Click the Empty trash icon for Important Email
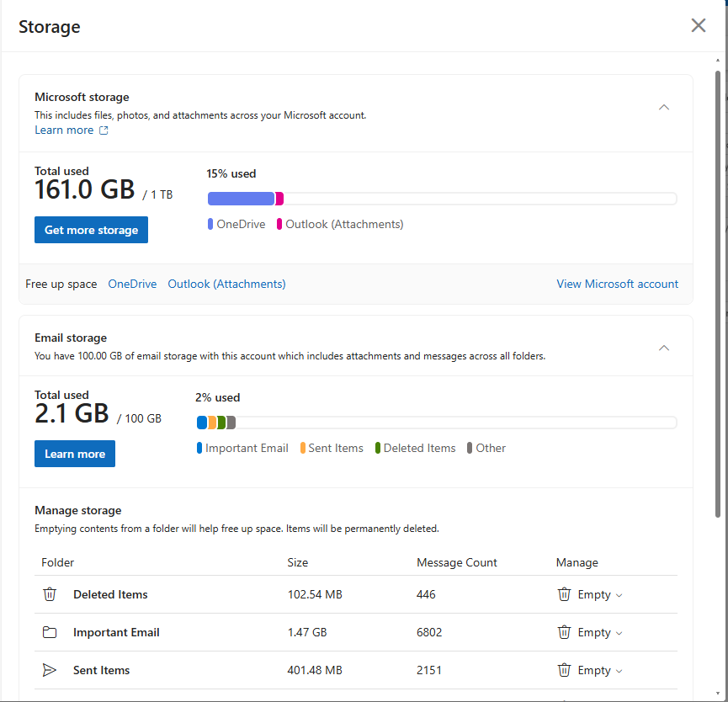The width and height of the screenshot is (728, 702). [564, 632]
